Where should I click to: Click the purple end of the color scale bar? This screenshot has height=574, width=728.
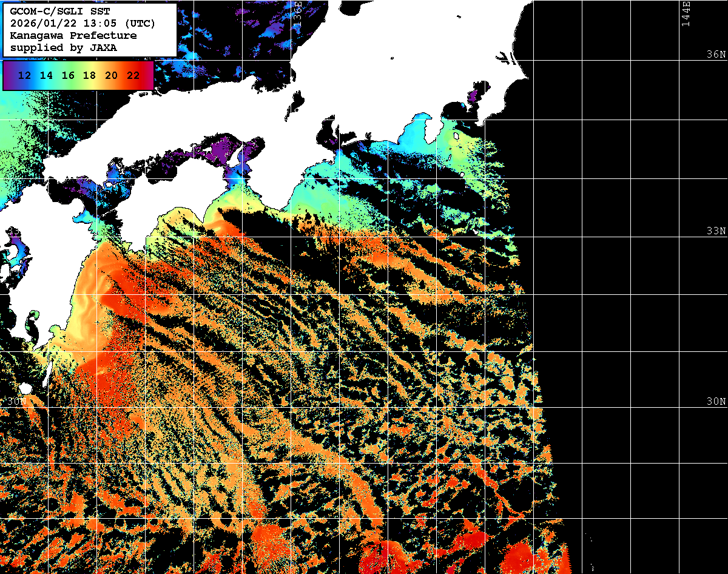click(7, 76)
